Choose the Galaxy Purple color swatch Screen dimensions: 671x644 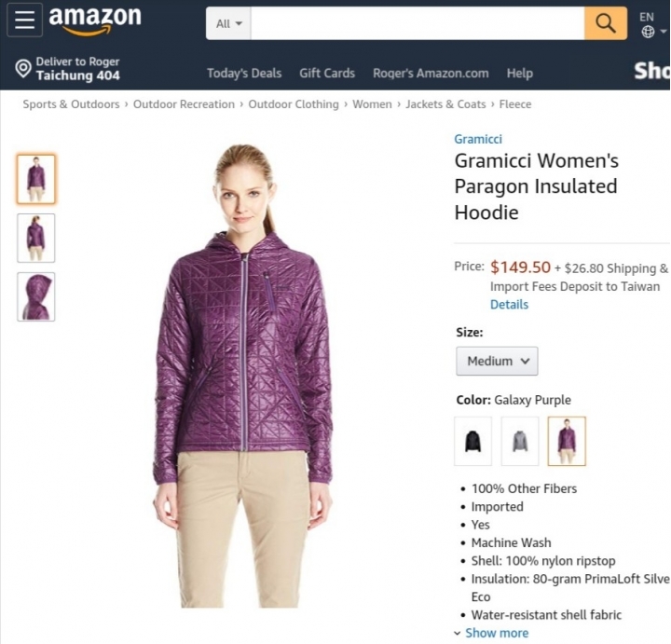[x=567, y=441]
